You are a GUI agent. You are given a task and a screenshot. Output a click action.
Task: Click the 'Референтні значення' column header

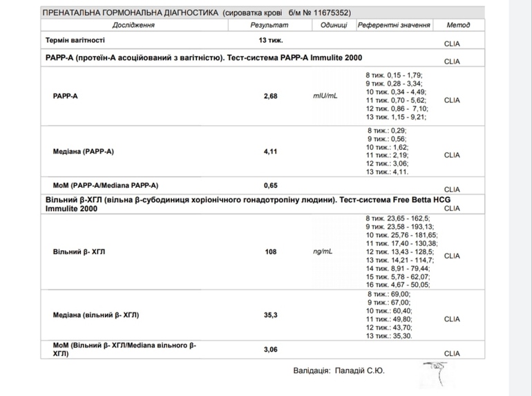(x=394, y=25)
